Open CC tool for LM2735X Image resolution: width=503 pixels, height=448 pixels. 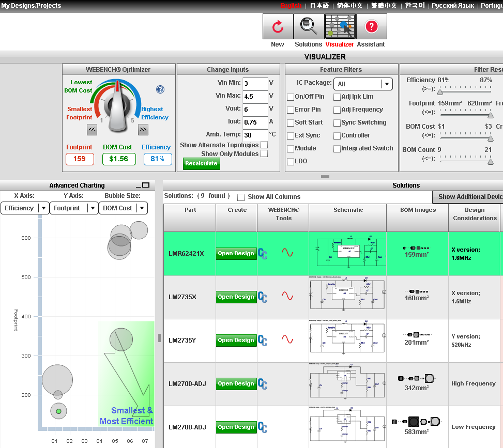tap(263, 297)
